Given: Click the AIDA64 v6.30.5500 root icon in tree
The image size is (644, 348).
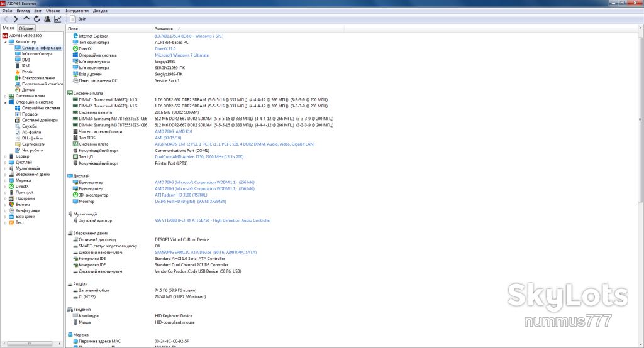Looking at the screenshot, I should [5, 36].
